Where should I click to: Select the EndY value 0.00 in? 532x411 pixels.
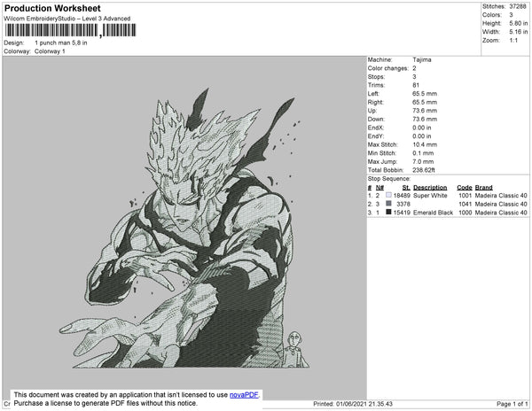(x=422, y=136)
